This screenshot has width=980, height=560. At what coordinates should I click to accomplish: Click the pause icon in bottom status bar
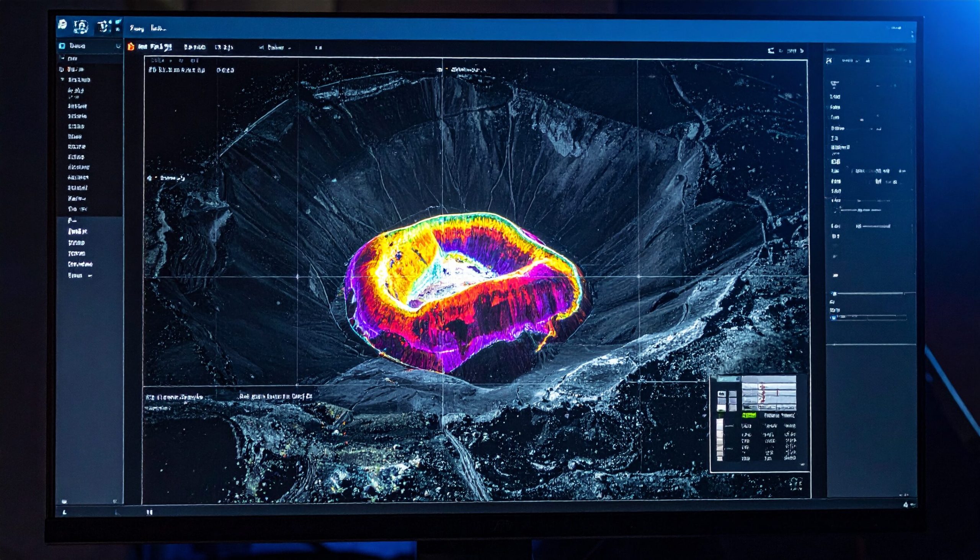150,512
